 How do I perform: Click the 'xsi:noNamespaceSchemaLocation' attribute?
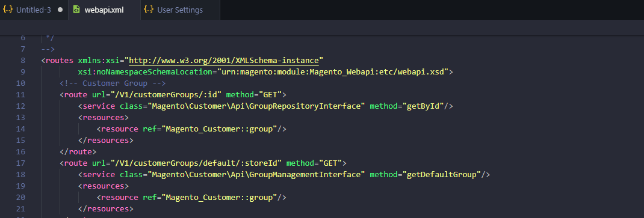coord(145,72)
